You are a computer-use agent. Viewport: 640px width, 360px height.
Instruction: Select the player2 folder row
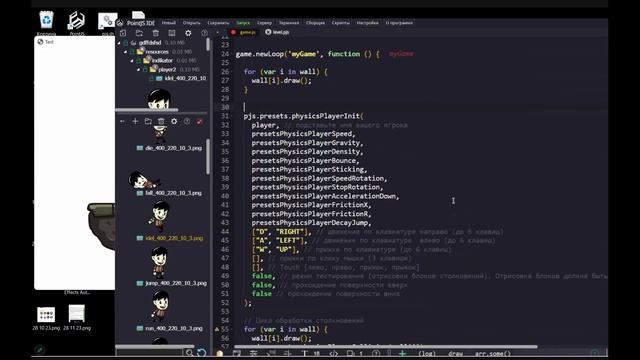pos(167,70)
